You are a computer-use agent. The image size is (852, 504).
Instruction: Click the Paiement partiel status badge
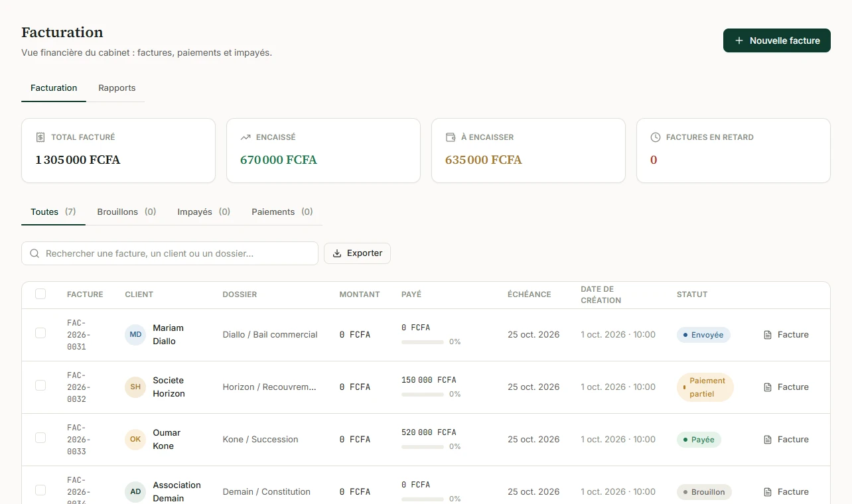[705, 387]
